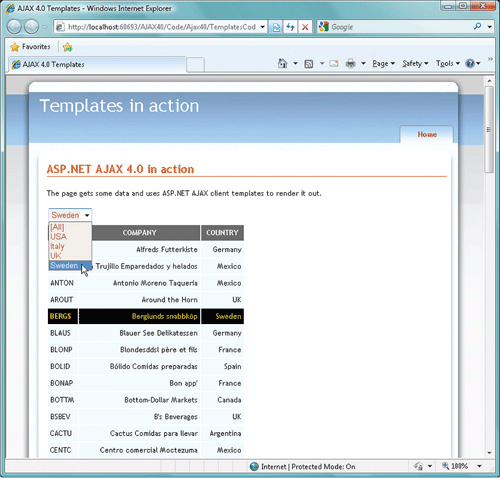Open a new blank browser tab
Viewport: 500px width, 478px height.
[195, 65]
